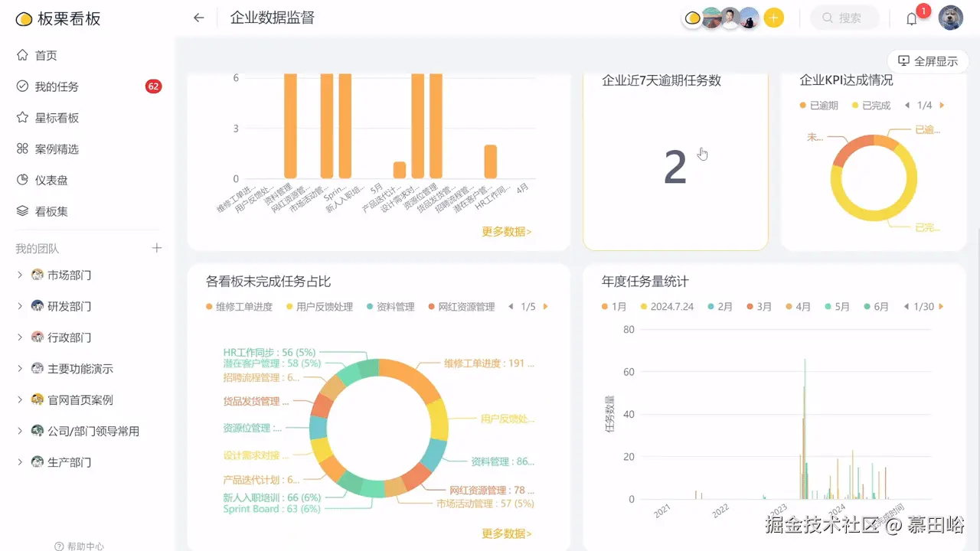Viewport: 980px width, 551px height.
Task: Expand the 市场部门 team
Action: (x=20, y=275)
